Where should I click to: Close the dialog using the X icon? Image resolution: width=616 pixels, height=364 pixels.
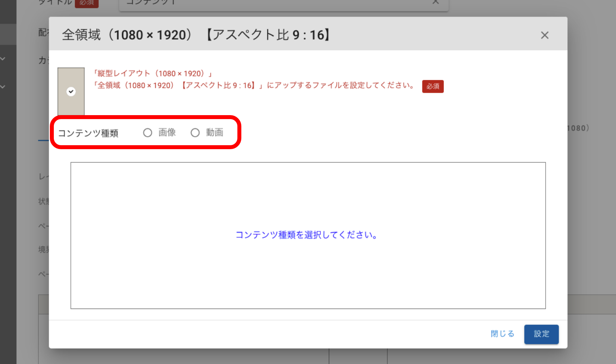click(544, 35)
